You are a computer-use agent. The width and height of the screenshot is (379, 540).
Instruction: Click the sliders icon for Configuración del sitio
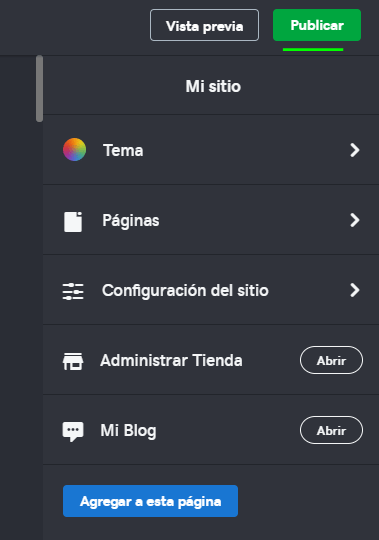(73, 291)
